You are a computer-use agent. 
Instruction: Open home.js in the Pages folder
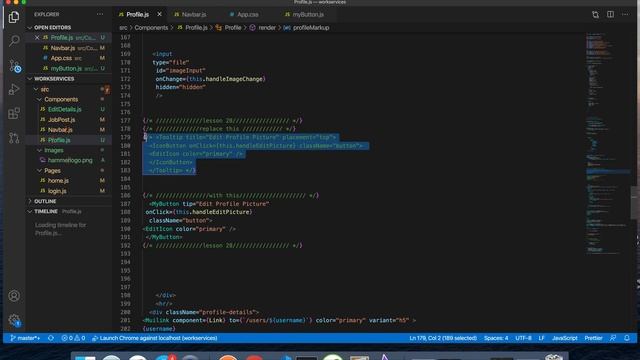[x=58, y=180]
